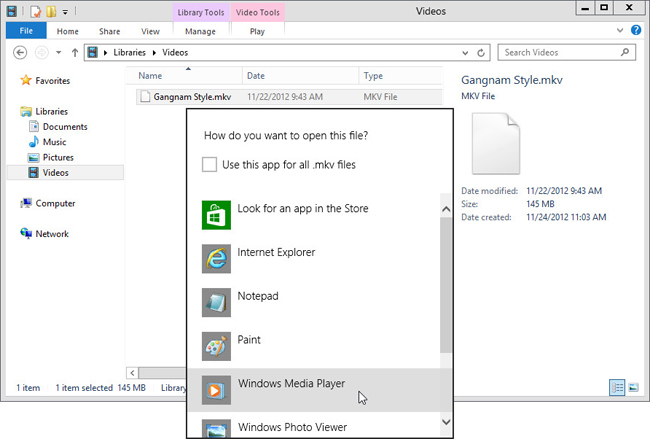Choose Windows Photo Viewer option
Image resolution: width=650 pixels, height=439 pixels.
(314, 425)
